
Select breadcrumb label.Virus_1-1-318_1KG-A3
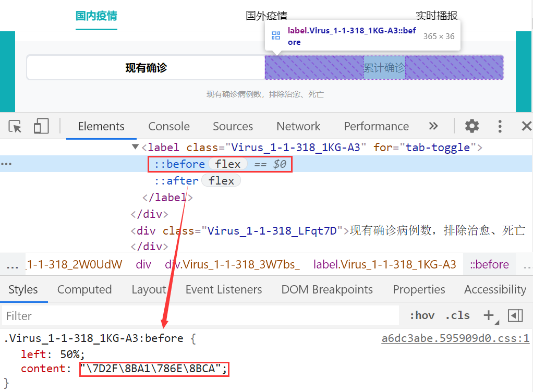tap(384, 264)
